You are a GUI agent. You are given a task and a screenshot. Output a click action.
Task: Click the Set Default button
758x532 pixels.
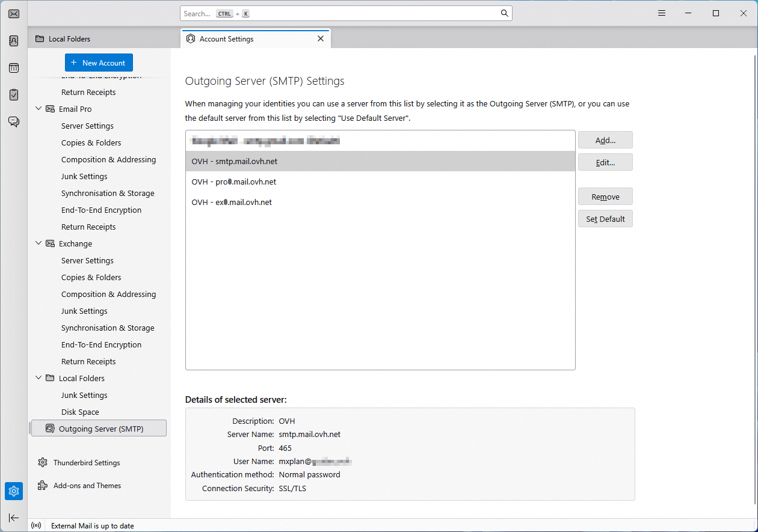click(605, 219)
